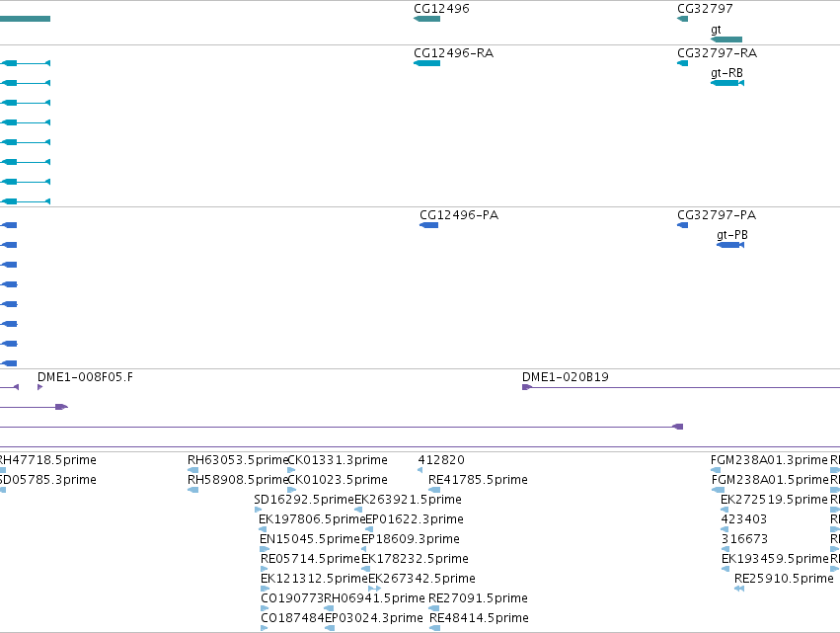Select the DME1-020B19 clone start glyph
This screenshot has width=840, height=633.
click(527, 387)
